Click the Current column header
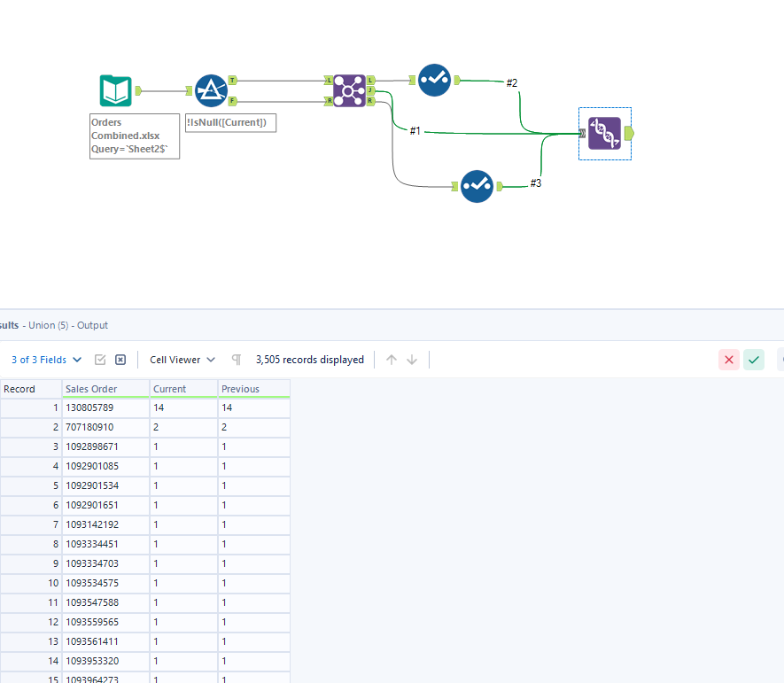Viewport: 784px width, 683px height. (183, 389)
